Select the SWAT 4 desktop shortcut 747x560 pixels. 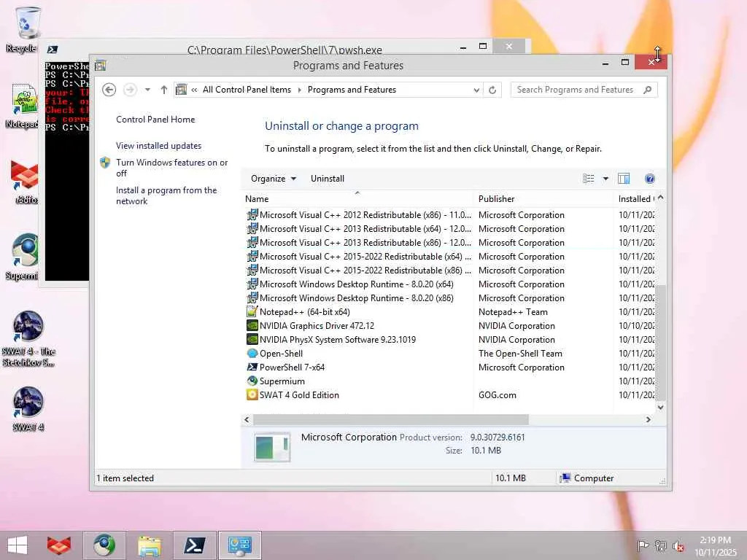tap(28, 409)
